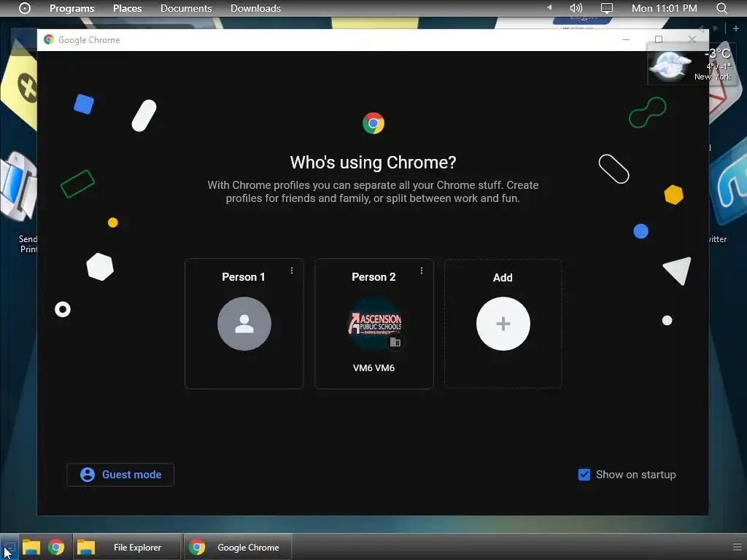
Task: Open the three-dot menu on Person 1
Action: point(292,271)
